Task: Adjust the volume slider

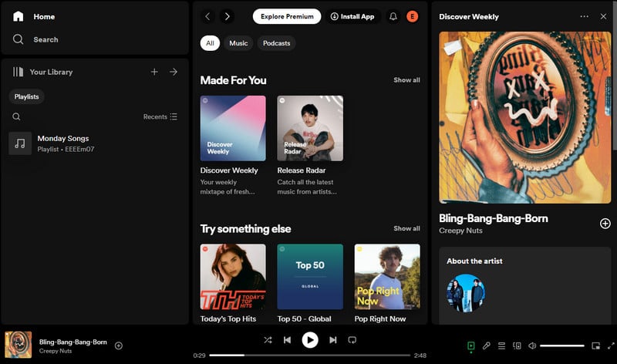Action: [x=562, y=346]
